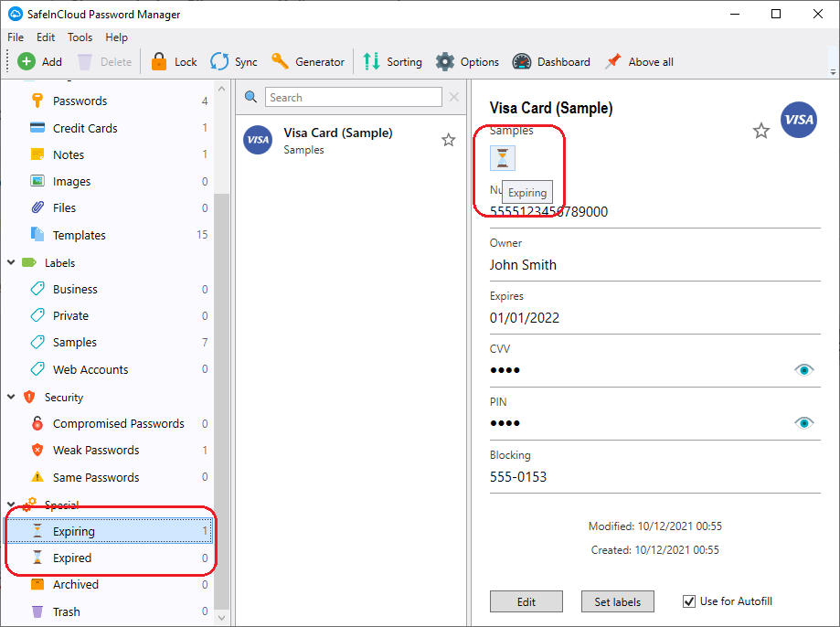
Task: Open the password Generator key icon
Action: pyautogui.click(x=280, y=61)
